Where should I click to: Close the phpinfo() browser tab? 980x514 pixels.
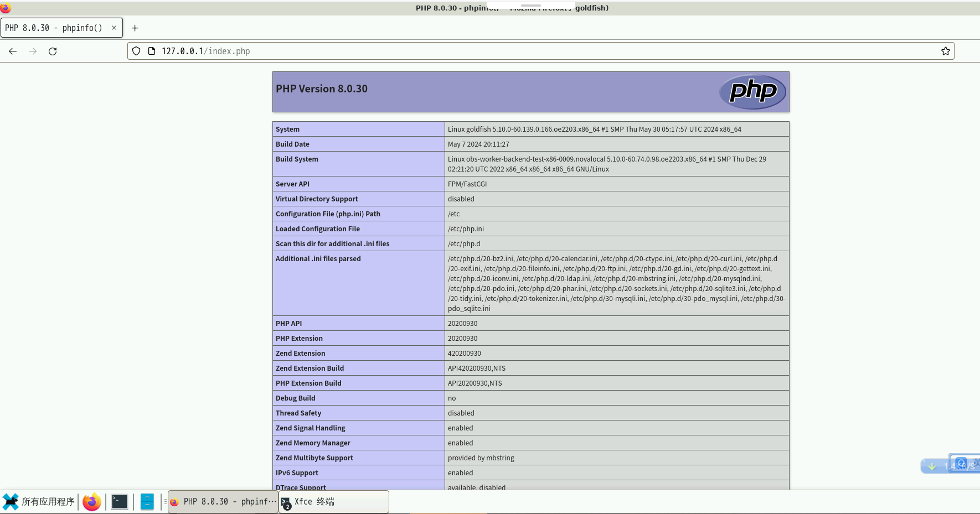click(114, 28)
